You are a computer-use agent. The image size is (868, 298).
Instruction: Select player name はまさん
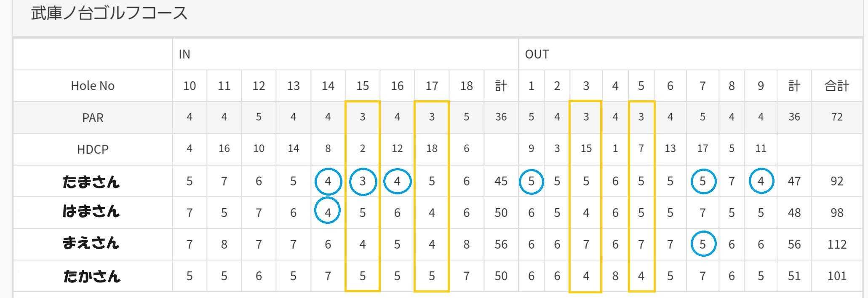[91, 211]
